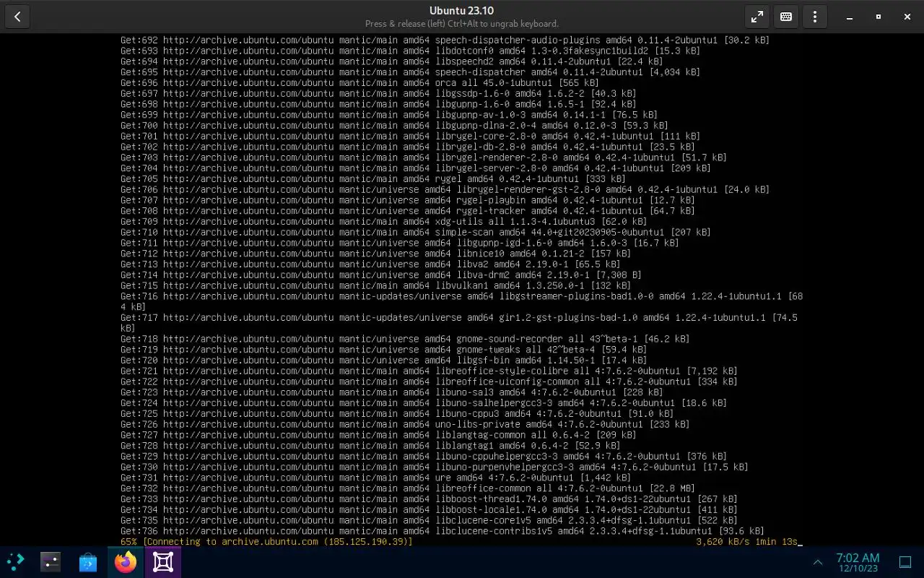Click the line Get:714 libva-drm2

point(381,275)
